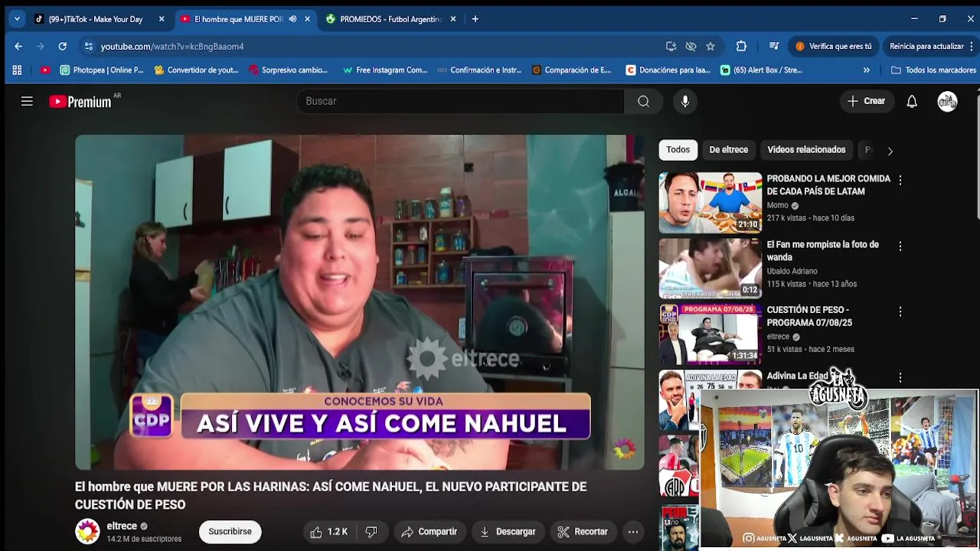Focus the Buscar search field
980x551 pixels.
(x=460, y=101)
